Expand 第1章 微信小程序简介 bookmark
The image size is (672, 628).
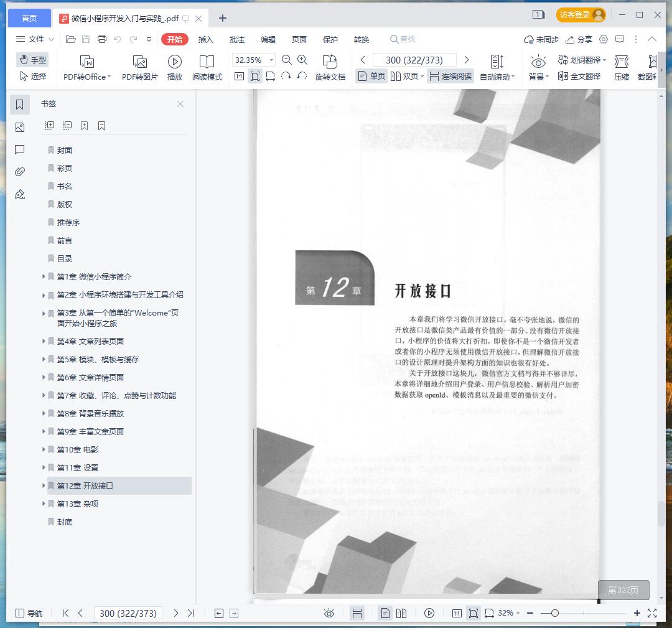[44, 276]
